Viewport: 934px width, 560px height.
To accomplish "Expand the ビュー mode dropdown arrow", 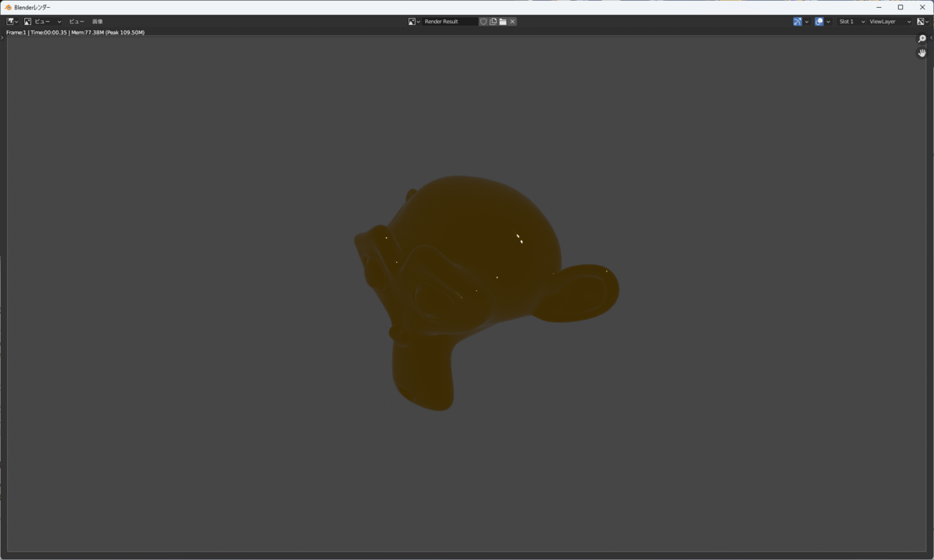I will [x=59, y=22].
